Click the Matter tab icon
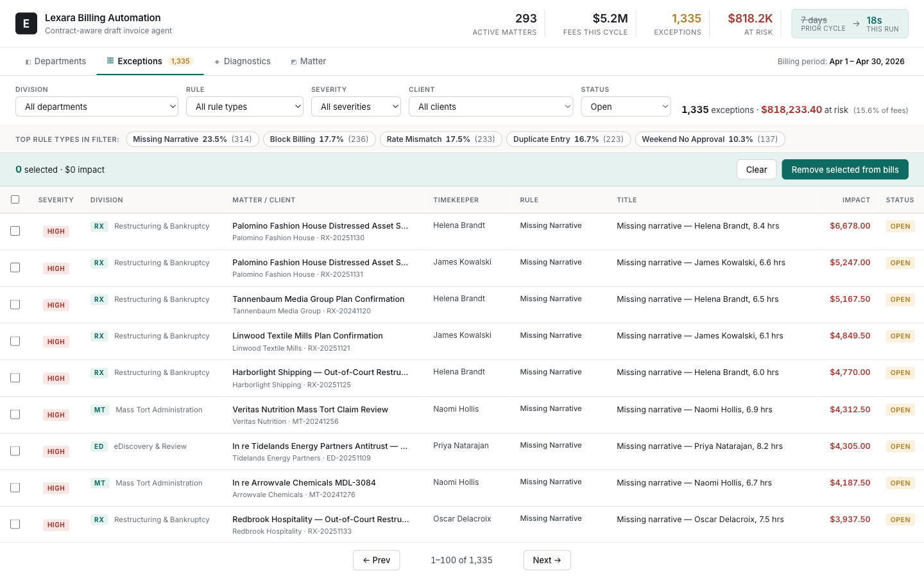This screenshot has height=578, width=924. pos(294,62)
